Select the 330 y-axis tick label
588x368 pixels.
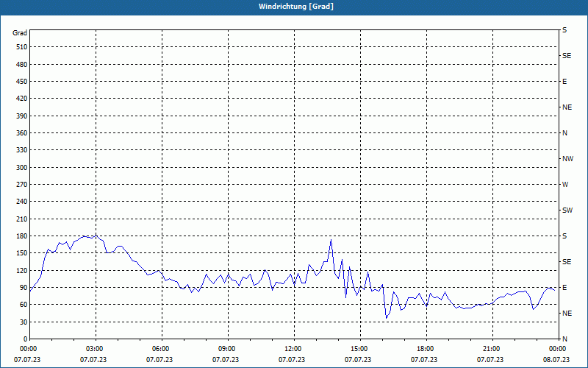[21, 150]
